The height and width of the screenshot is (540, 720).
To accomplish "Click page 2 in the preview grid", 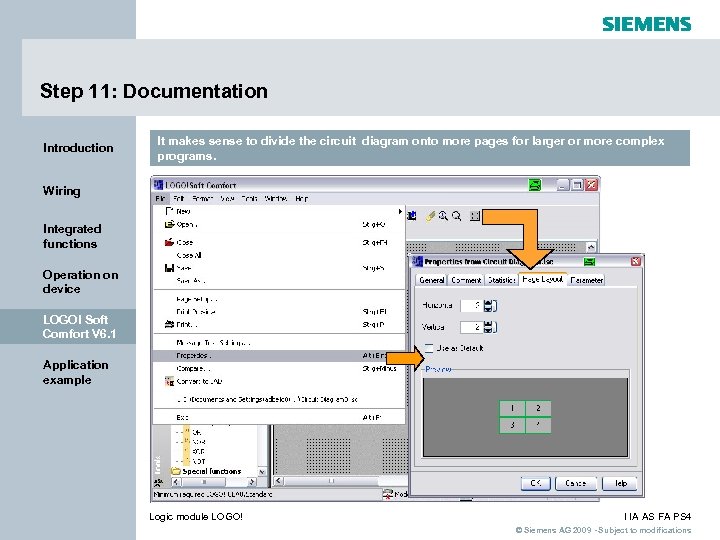I will [538, 408].
